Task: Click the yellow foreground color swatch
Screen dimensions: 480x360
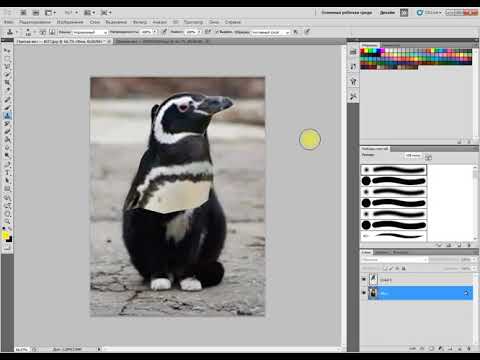Action: (6, 236)
